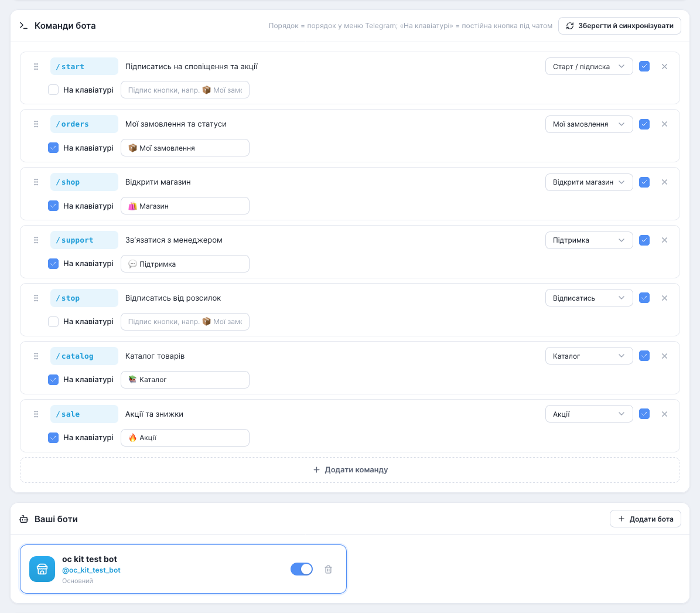Viewport: 700px width, 613px height.
Task: Click the drag handle for /shop command
Action: coord(36,182)
